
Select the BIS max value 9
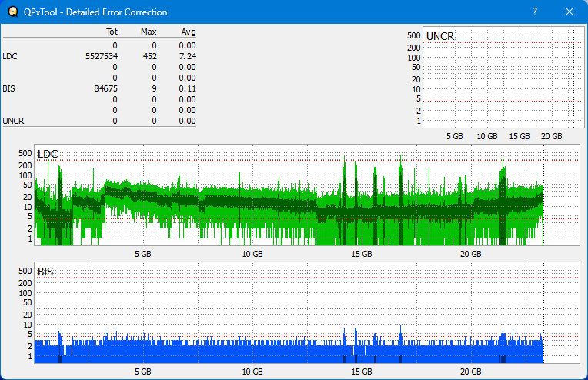point(154,88)
